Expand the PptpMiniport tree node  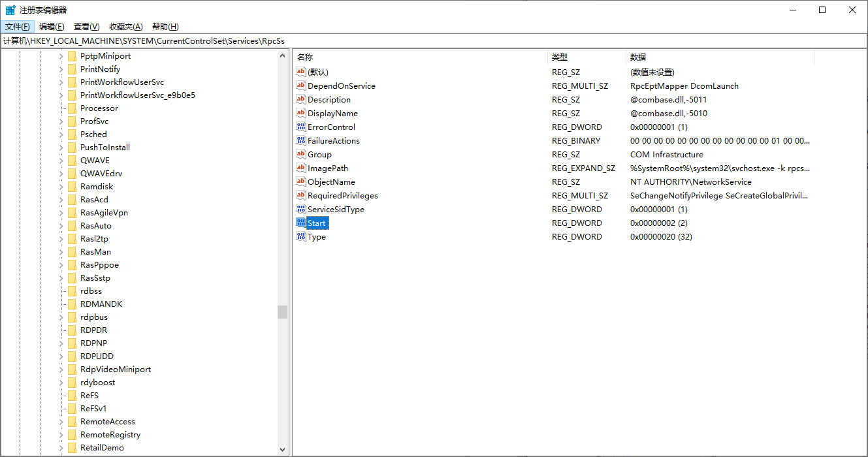coord(61,56)
